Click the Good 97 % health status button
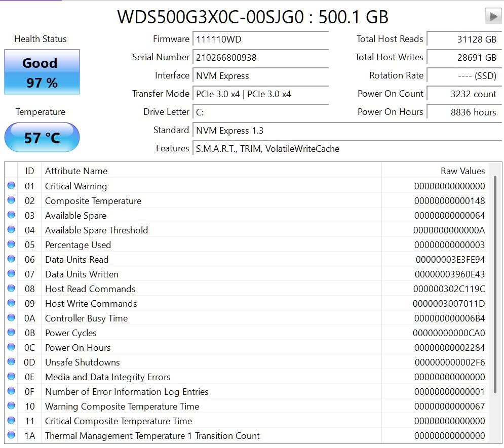The width and height of the screenshot is (504, 448). [x=42, y=72]
